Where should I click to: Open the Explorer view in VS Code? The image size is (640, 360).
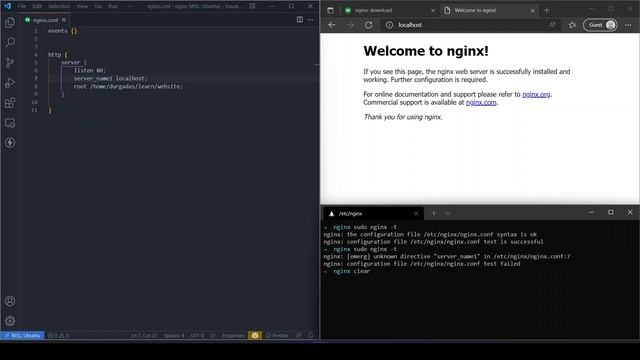click(10, 22)
